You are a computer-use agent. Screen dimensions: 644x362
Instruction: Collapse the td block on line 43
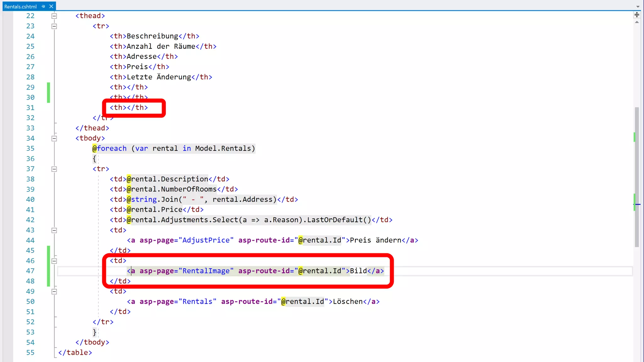point(54,230)
